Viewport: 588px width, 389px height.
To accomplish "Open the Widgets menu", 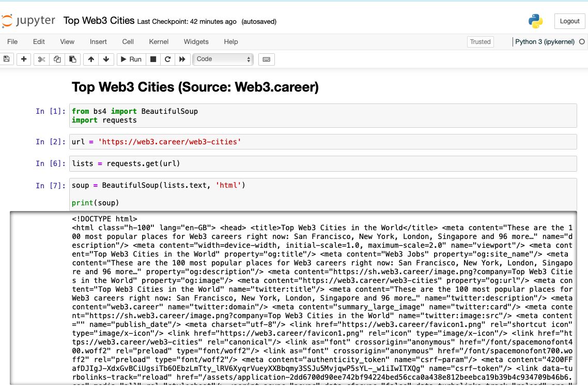I will point(196,42).
